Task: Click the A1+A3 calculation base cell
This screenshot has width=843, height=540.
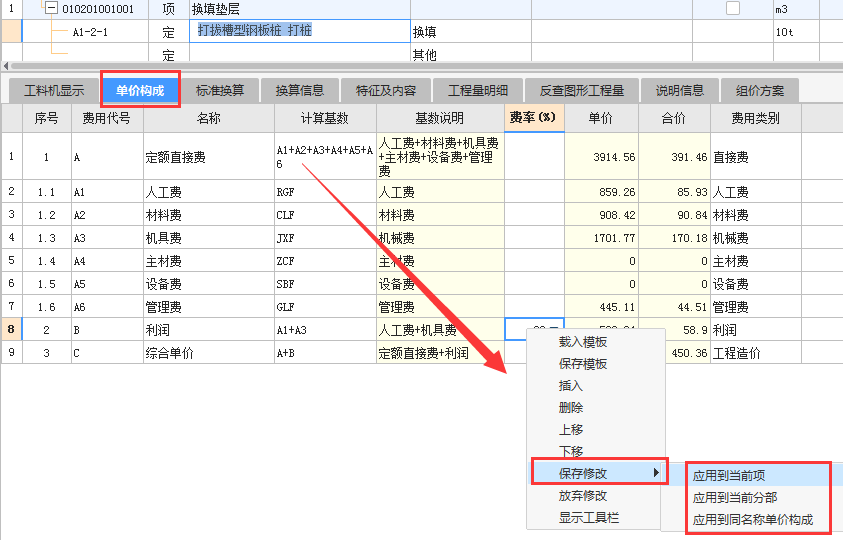Action: (325, 329)
